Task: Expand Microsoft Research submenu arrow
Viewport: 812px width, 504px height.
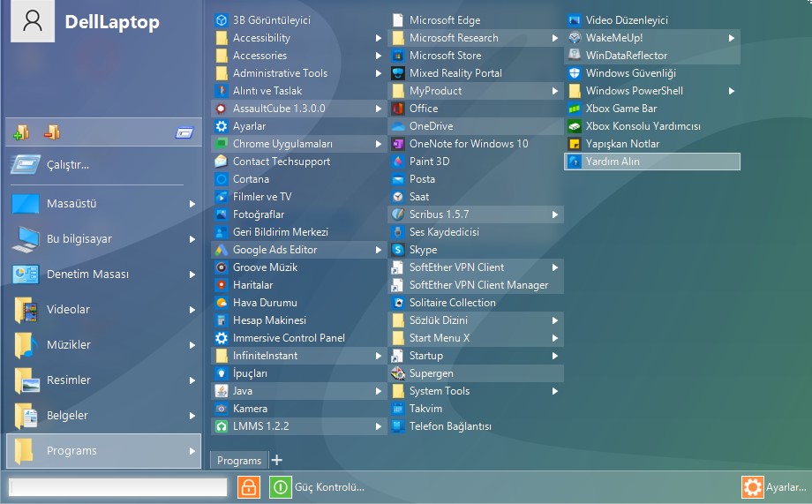Action: tap(555, 38)
